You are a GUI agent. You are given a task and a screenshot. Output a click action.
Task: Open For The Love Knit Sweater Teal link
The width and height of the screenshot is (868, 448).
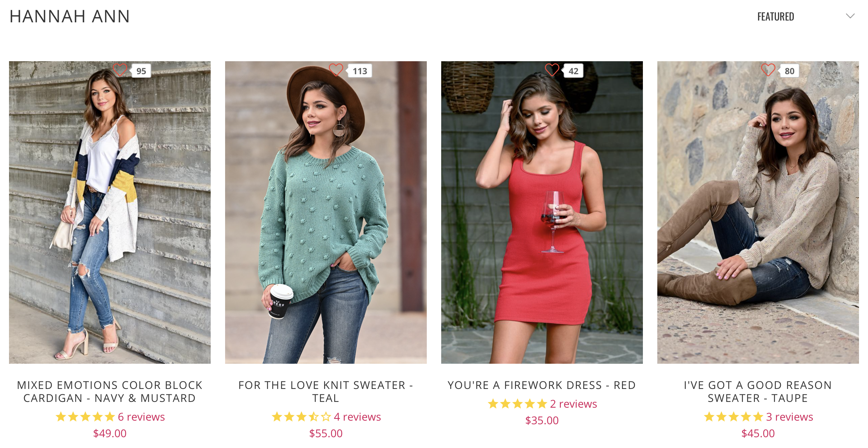click(326, 391)
